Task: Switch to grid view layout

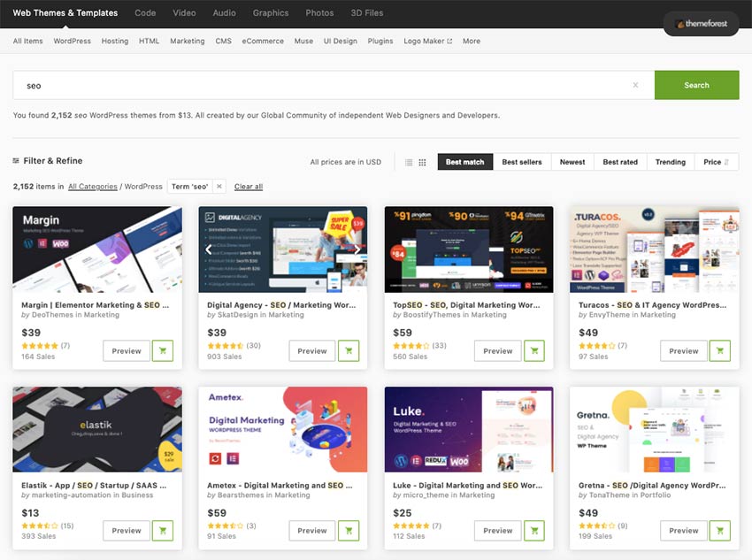Action: click(423, 162)
